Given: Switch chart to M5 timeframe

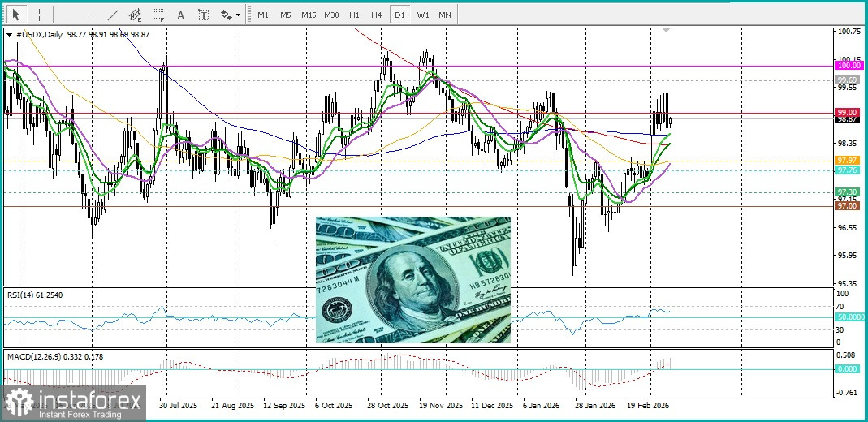Looking at the screenshot, I should coord(286,15).
